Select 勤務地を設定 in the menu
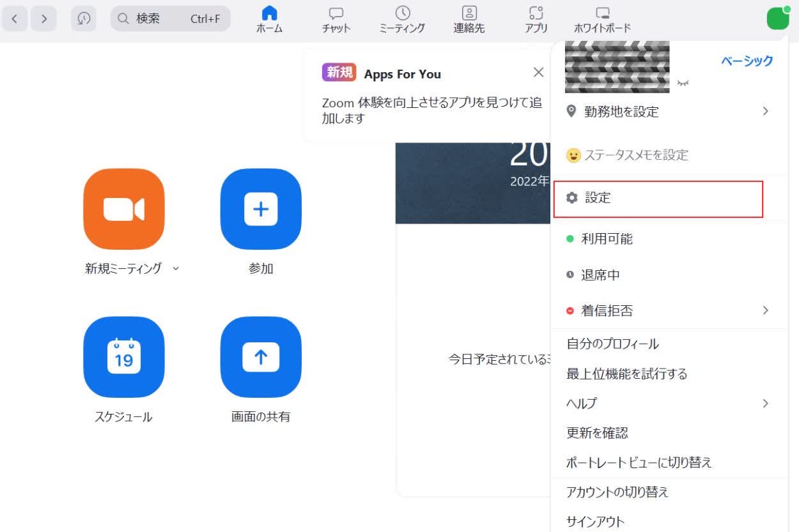This screenshot has height=532, width=799. (x=669, y=112)
